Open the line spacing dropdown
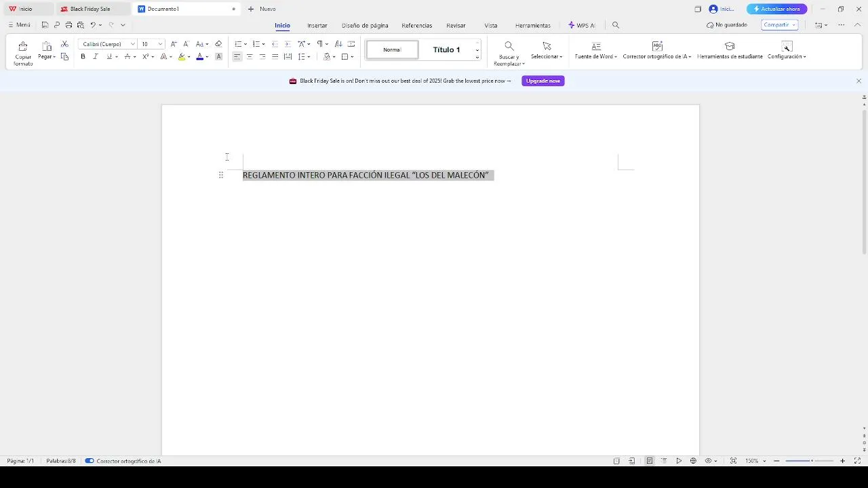This screenshot has height=488, width=868. coord(309,57)
